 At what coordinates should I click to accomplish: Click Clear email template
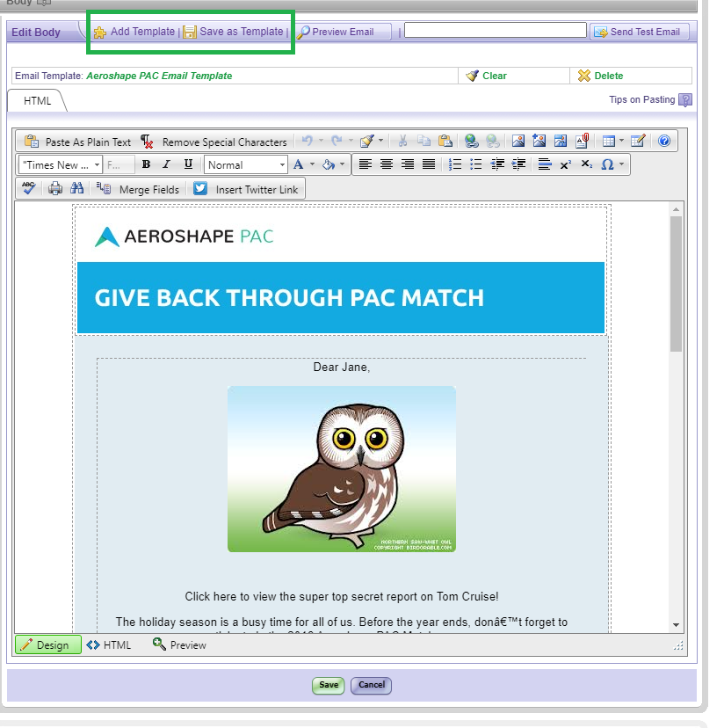486,76
